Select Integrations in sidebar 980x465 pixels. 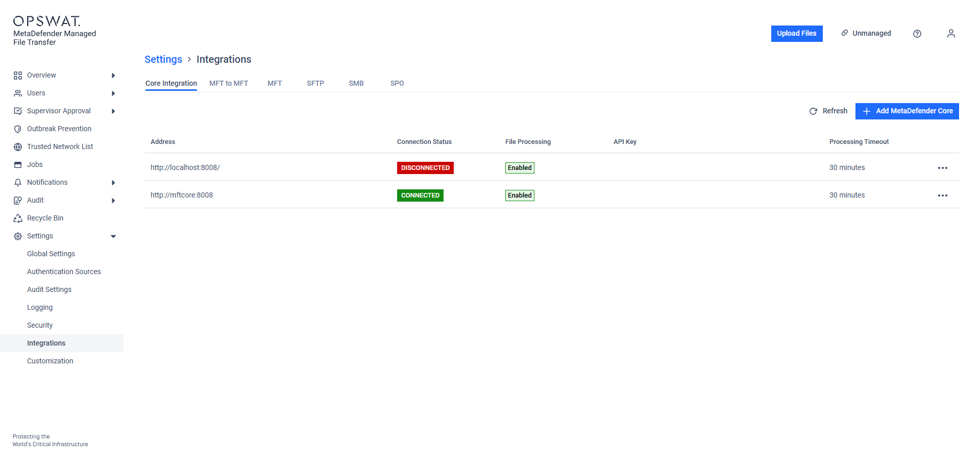62,343
